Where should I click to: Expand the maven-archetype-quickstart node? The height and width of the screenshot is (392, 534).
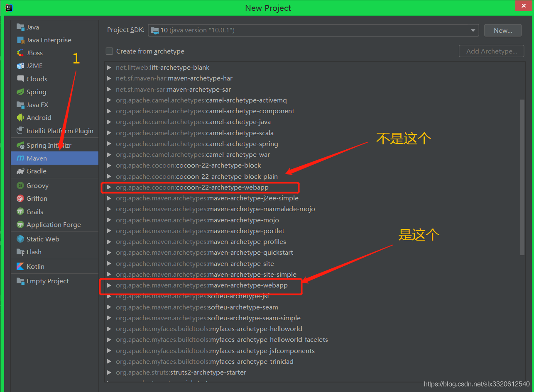(109, 253)
